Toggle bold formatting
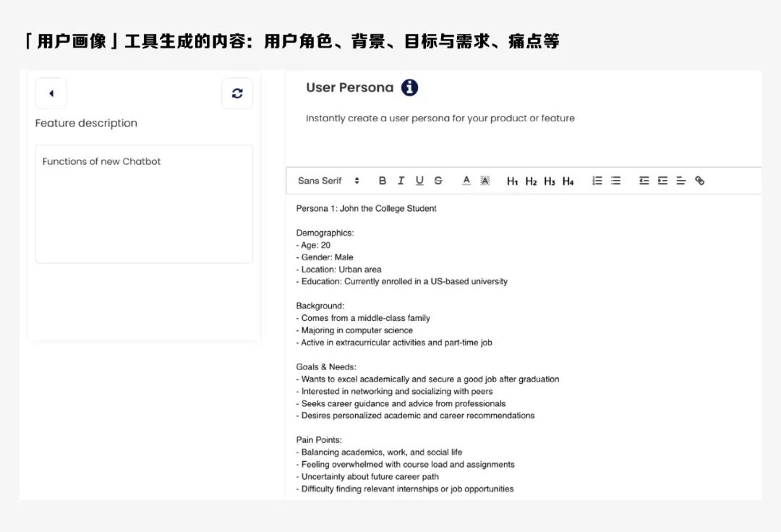Screen dimensions: 781x532 383,181
